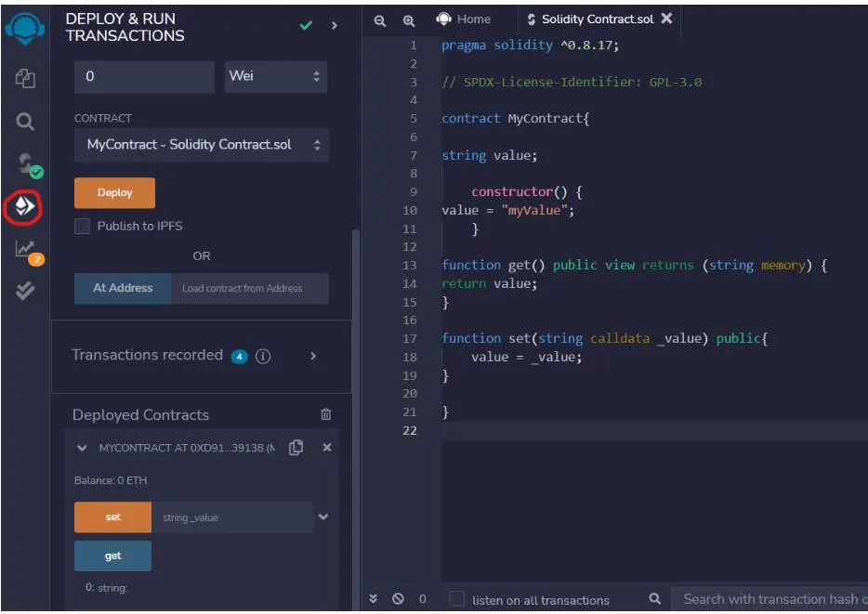Remove the deployed MYCONTRACT instance
Image resolution: width=868 pixels, height=614 pixels.
click(327, 448)
